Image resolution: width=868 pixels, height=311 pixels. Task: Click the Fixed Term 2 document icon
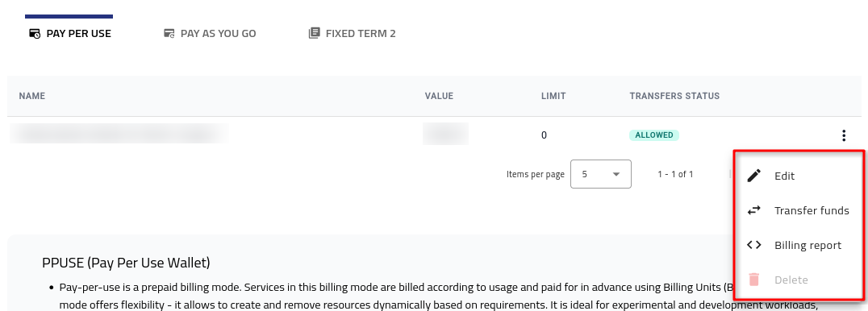click(314, 33)
